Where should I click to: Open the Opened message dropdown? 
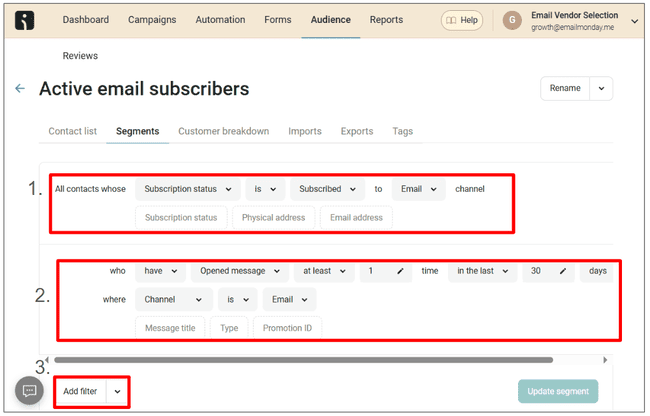[x=240, y=271]
